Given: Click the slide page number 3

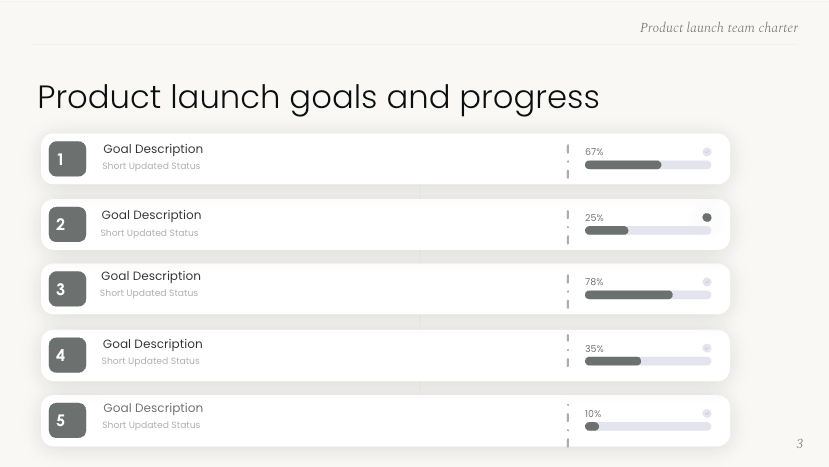Looking at the screenshot, I should 799,443.
